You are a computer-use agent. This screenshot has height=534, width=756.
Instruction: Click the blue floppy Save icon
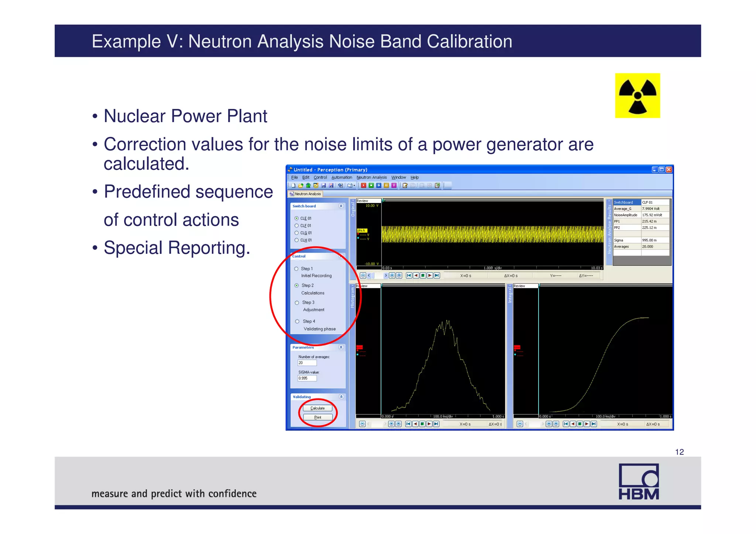click(x=324, y=185)
